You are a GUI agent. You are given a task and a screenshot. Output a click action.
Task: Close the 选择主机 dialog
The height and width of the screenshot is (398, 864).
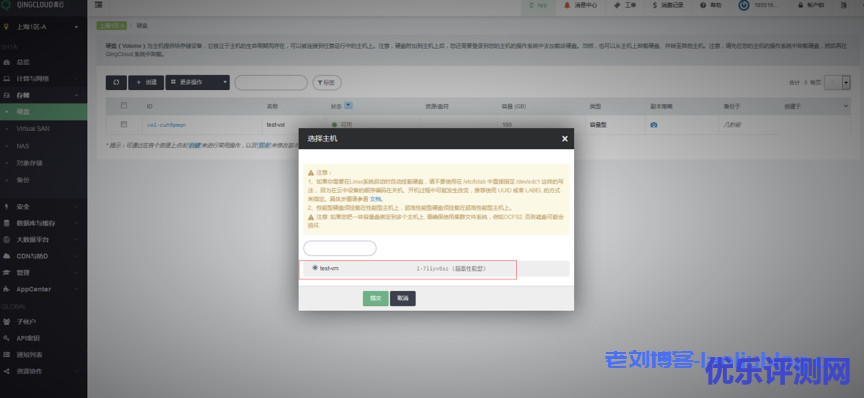pyautogui.click(x=564, y=139)
